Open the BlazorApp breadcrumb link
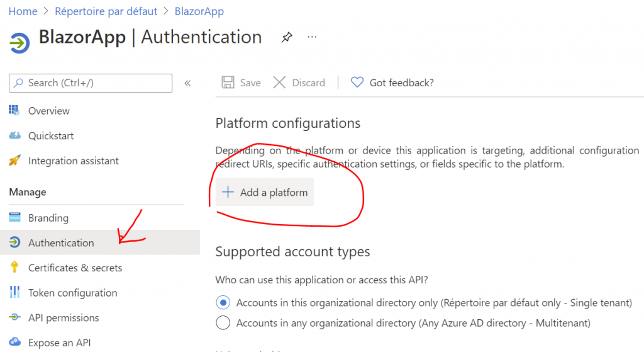644x352 pixels. (199, 11)
